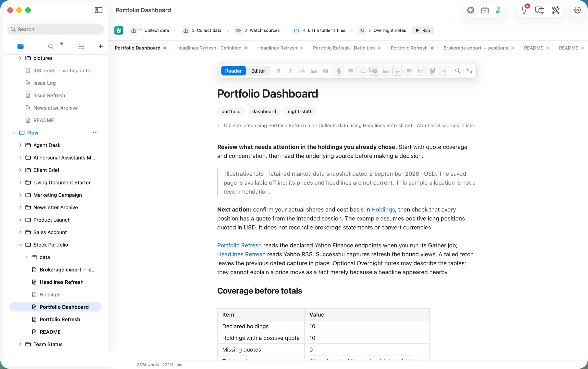Select the night-shift tag

tap(299, 112)
